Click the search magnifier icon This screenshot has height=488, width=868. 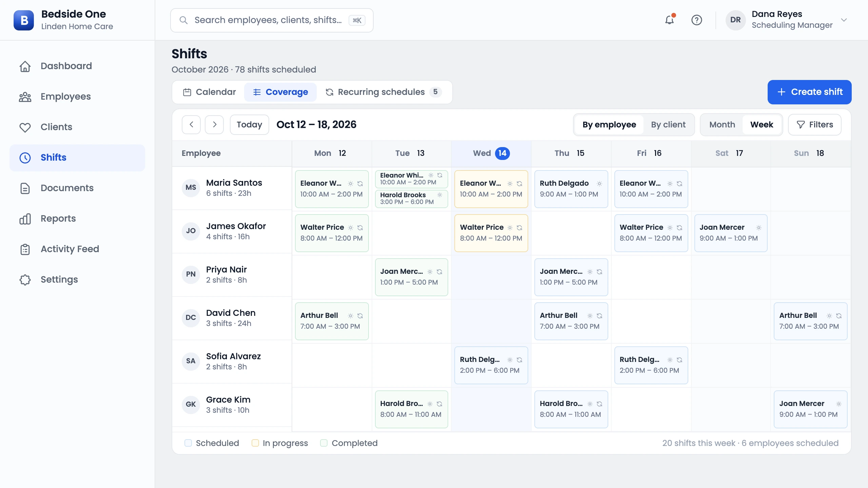183,20
